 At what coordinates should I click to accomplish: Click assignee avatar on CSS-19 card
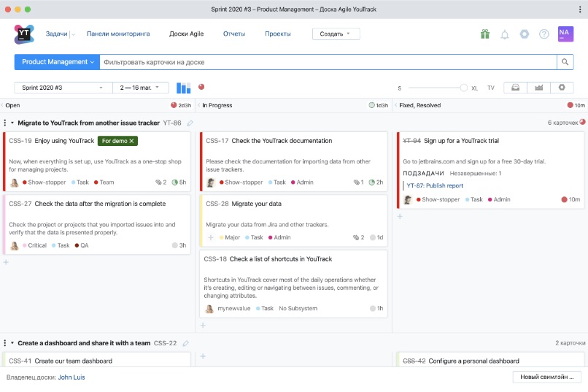pos(15,182)
